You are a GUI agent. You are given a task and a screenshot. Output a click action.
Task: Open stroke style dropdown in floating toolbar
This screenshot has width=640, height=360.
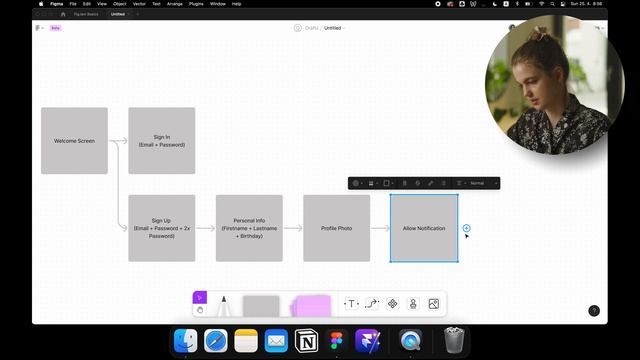pyautogui.click(x=373, y=183)
